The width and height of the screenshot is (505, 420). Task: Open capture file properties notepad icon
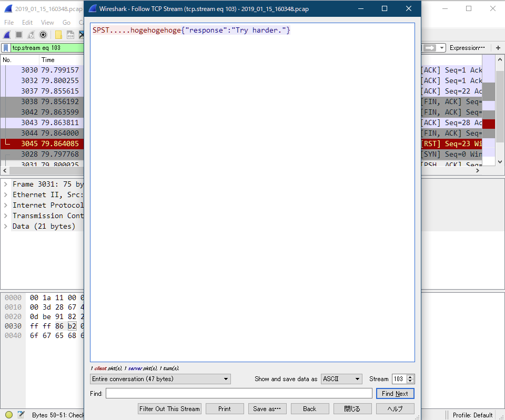point(21,415)
